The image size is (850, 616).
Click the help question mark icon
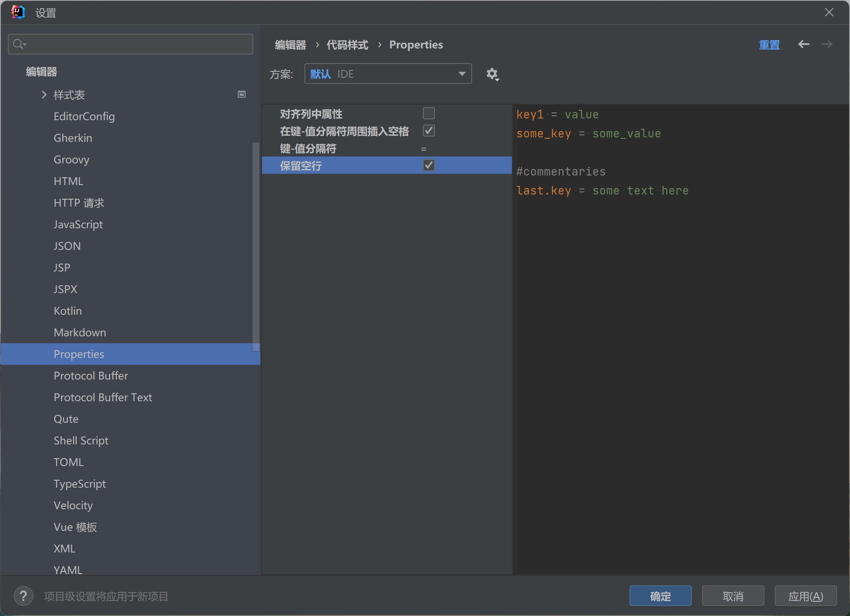pos(23,596)
